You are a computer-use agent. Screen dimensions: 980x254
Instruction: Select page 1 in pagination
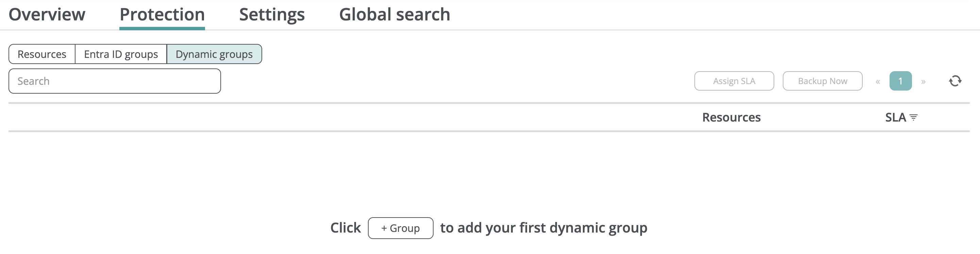click(x=900, y=81)
